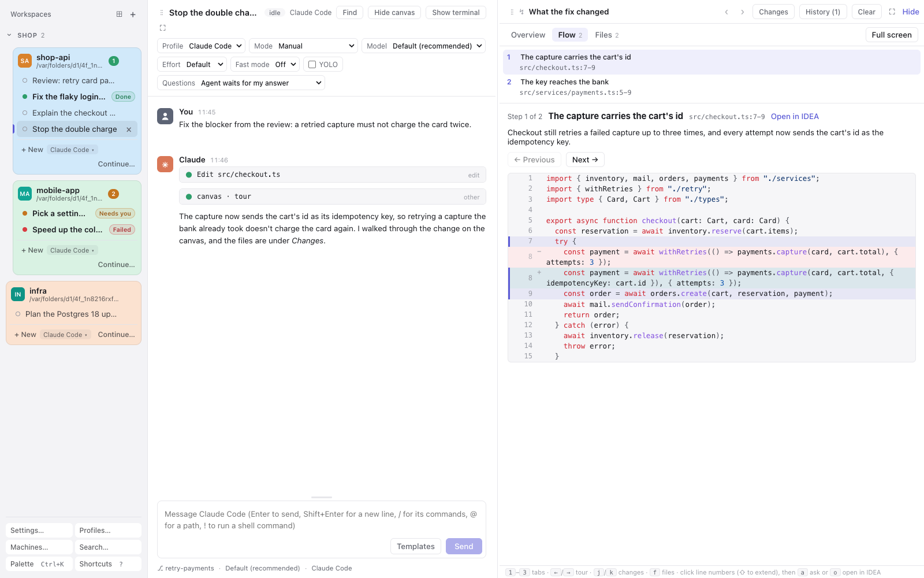924x578 pixels.
Task: Open the Effort Default dropdown
Action: coord(192,65)
